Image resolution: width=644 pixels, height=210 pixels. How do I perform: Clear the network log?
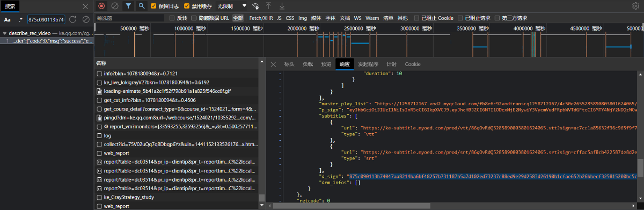[114, 6]
